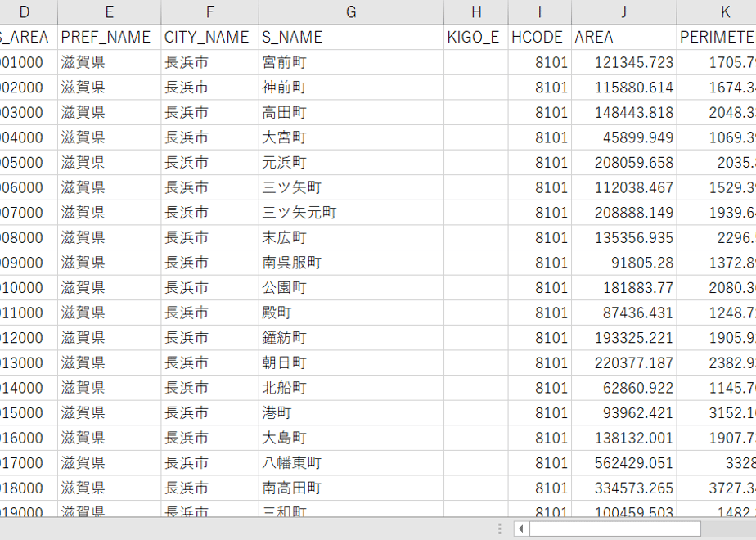Click the cell containing 元浜町
The width and height of the screenshot is (756, 540).
(x=351, y=163)
